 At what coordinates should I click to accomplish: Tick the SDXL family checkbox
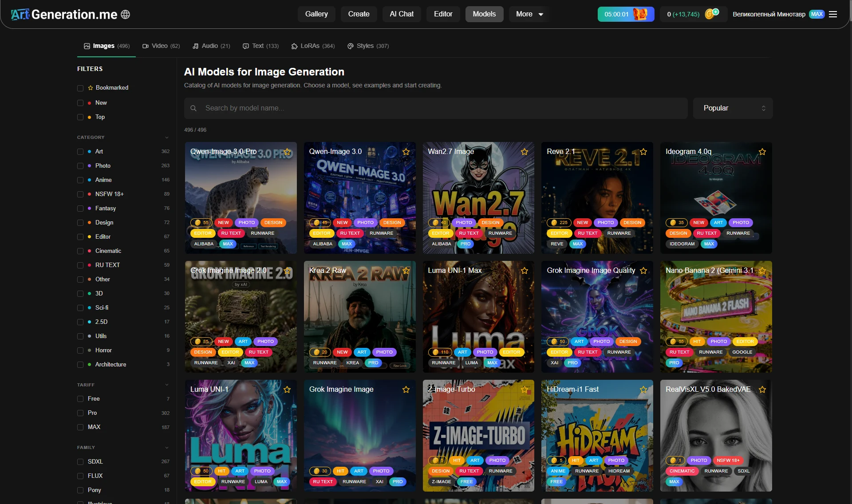coord(80,462)
